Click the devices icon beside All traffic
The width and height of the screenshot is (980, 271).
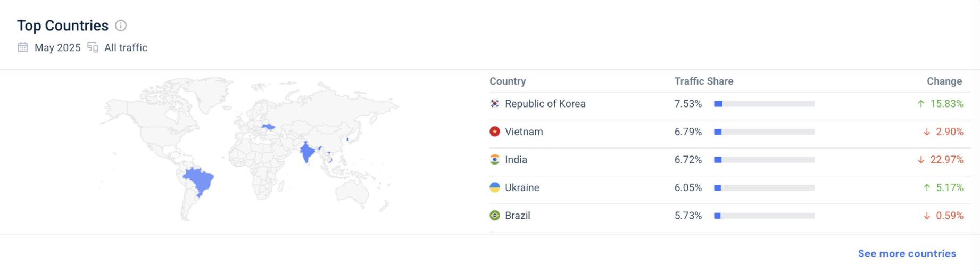pyautogui.click(x=93, y=47)
